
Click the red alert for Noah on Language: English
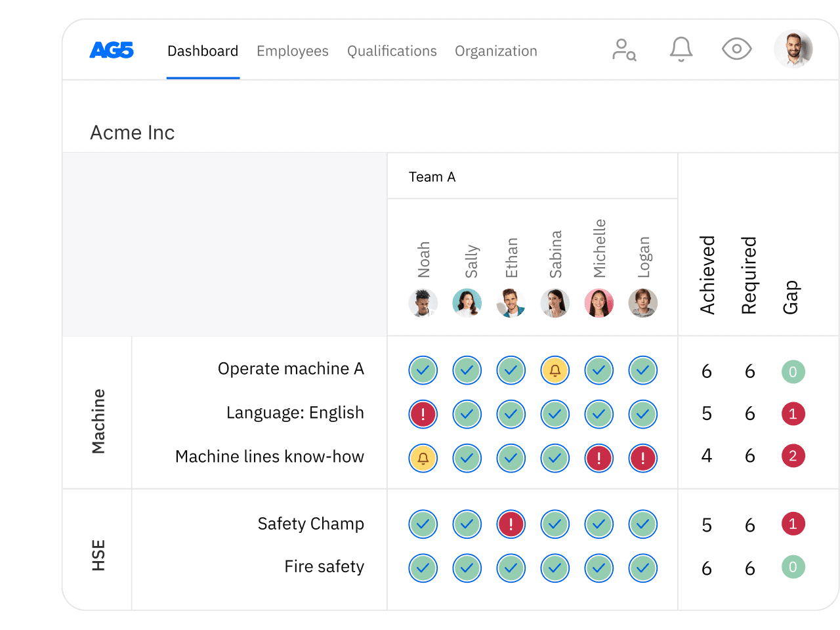point(423,414)
